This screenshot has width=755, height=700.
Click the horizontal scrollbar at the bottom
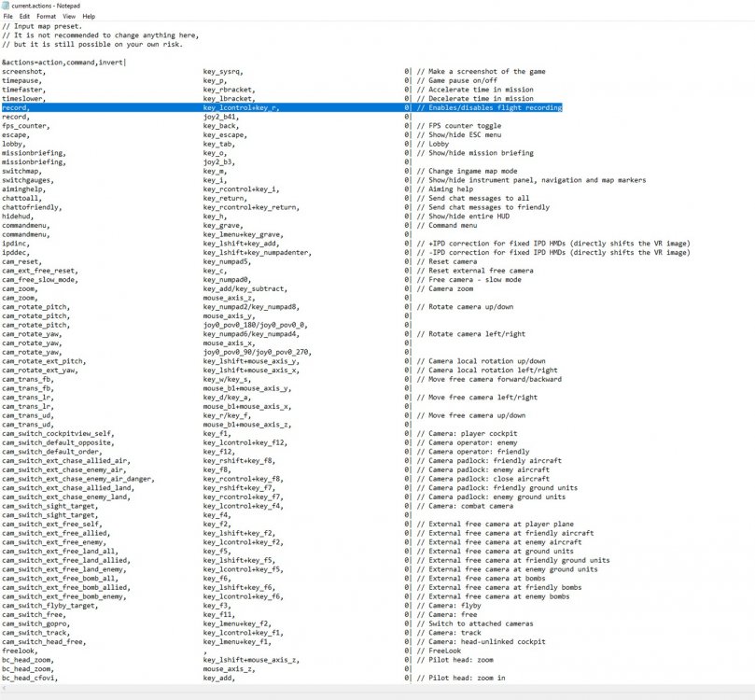click(x=377, y=689)
